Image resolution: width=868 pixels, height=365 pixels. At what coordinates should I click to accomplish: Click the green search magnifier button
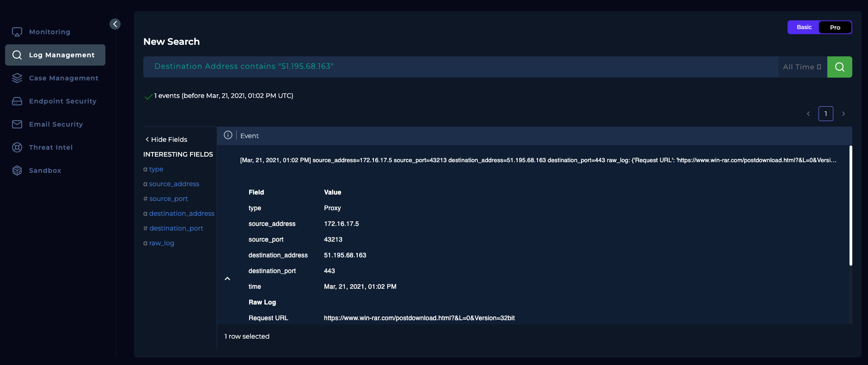coord(839,67)
